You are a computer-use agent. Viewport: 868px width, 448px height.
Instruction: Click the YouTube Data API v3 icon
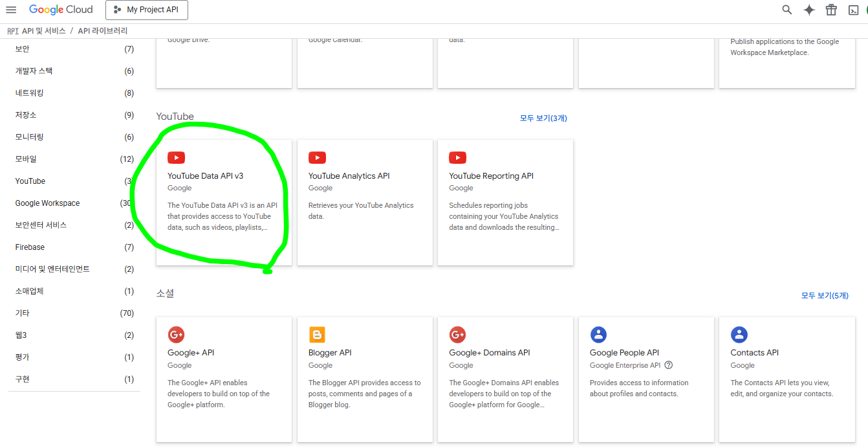pyautogui.click(x=176, y=157)
